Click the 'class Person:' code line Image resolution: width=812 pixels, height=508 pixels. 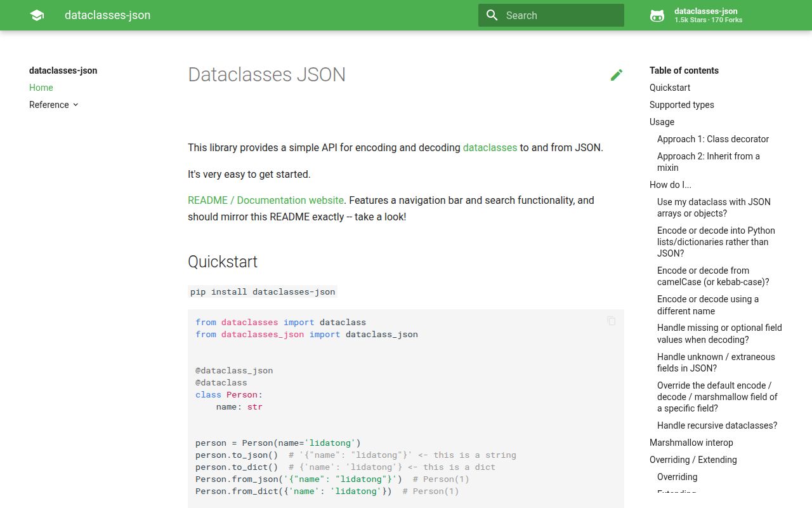(229, 394)
